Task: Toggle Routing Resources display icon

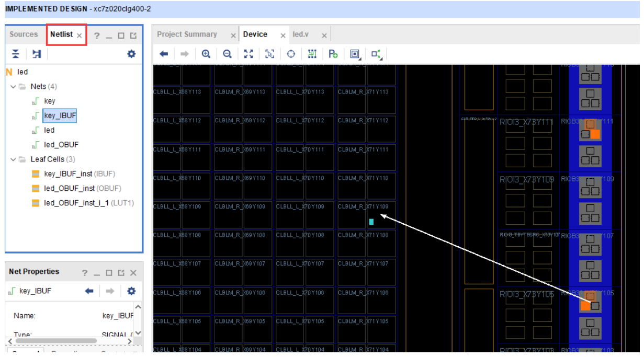Action: (312, 54)
